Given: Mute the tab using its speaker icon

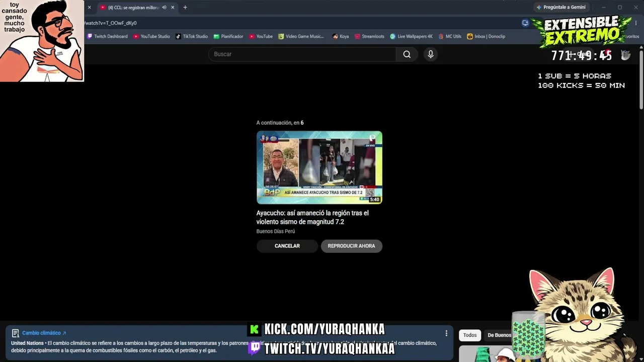Looking at the screenshot, I should (x=164, y=8).
